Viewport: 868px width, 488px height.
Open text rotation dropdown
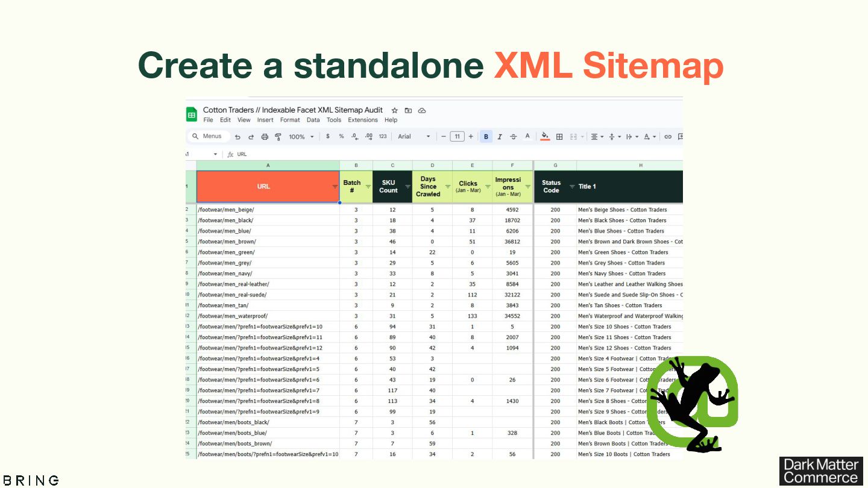(649, 137)
